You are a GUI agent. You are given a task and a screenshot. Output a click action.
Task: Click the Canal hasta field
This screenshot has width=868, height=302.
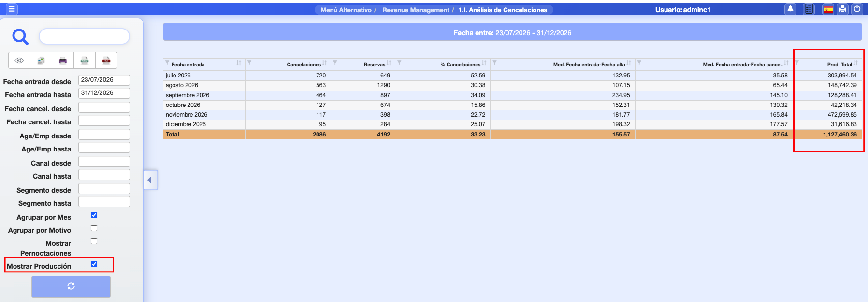(x=104, y=174)
